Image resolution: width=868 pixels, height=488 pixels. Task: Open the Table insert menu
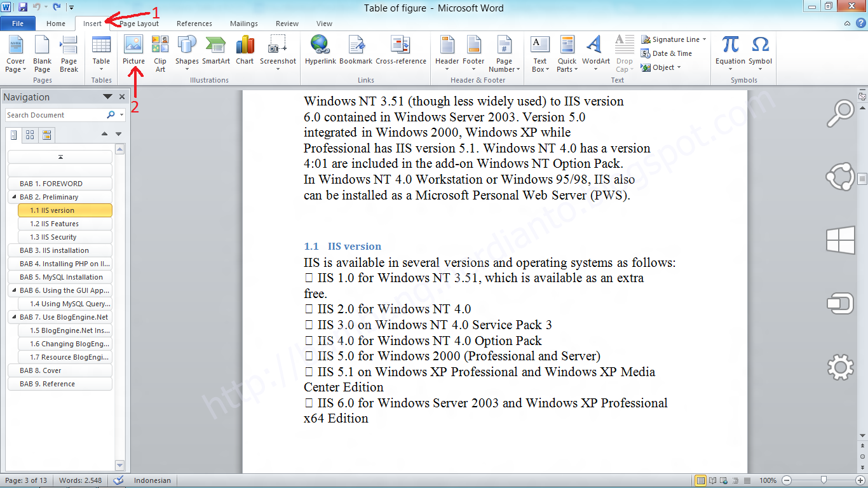pos(101,55)
